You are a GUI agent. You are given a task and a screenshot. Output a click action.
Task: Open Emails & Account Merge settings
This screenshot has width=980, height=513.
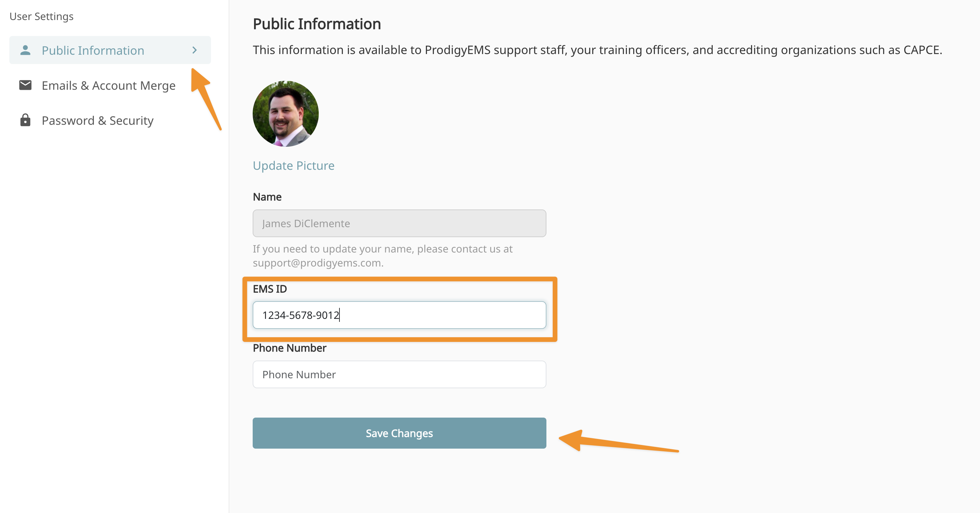pyautogui.click(x=108, y=86)
